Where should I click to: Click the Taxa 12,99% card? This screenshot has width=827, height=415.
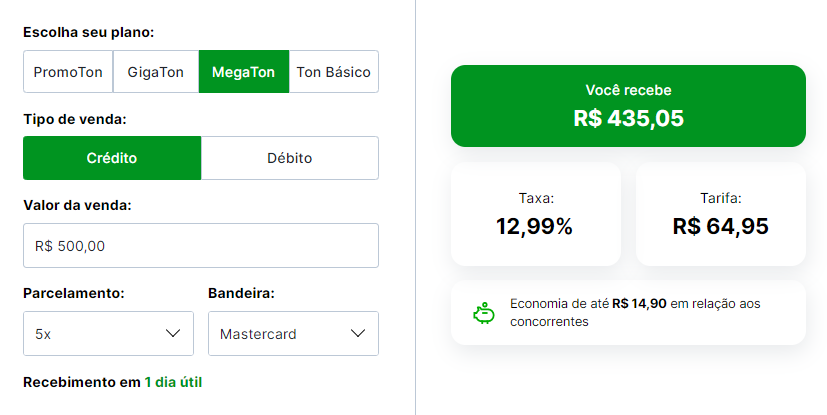click(x=536, y=214)
